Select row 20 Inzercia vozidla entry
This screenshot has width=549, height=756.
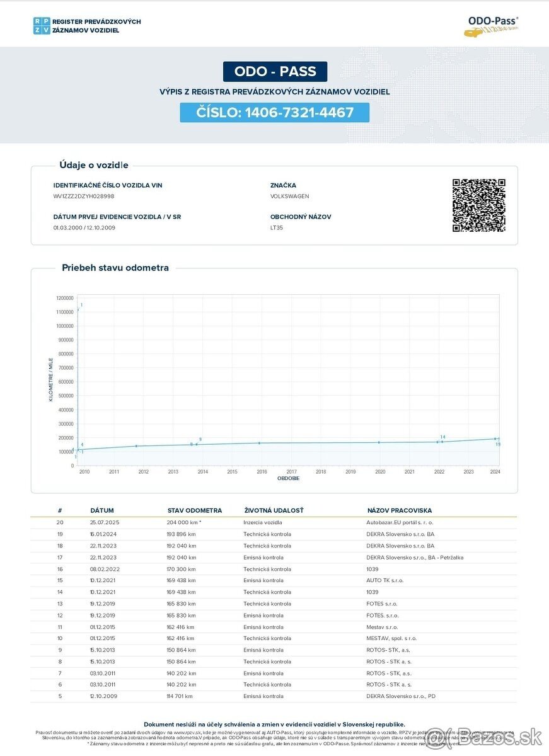click(263, 522)
